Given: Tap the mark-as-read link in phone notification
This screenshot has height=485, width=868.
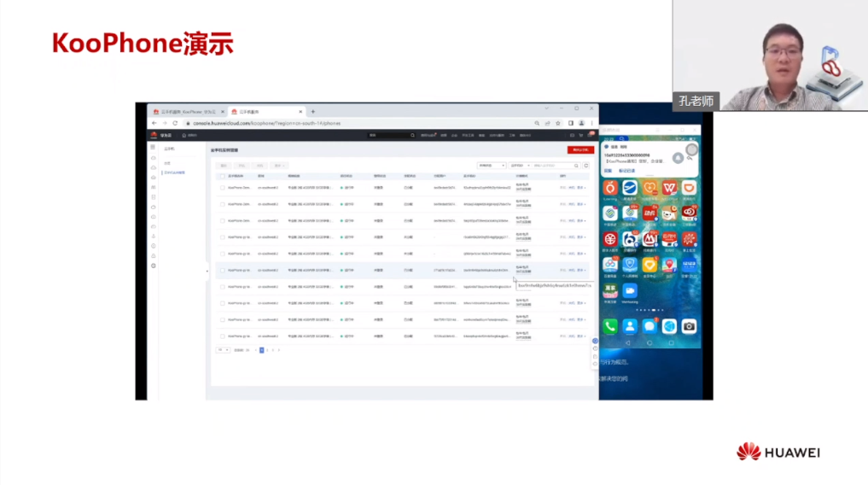Looking at the screenshot, I should click(627, 171).
